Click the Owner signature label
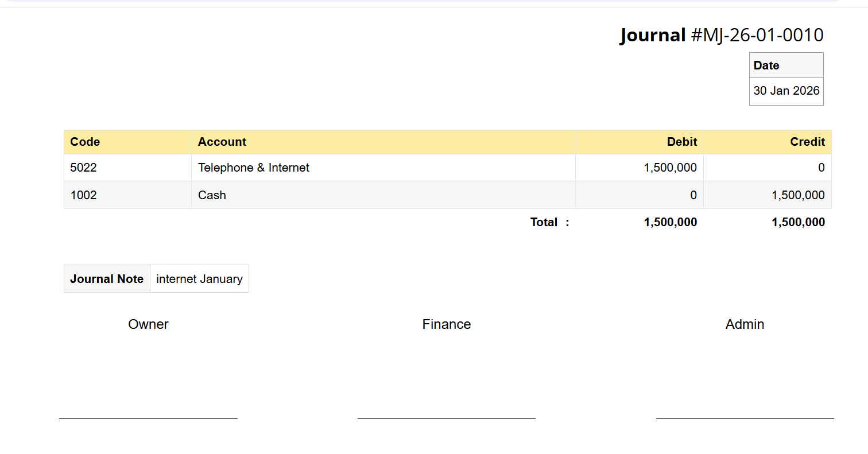This screenshot has height=454, width=868. [148, 324]
